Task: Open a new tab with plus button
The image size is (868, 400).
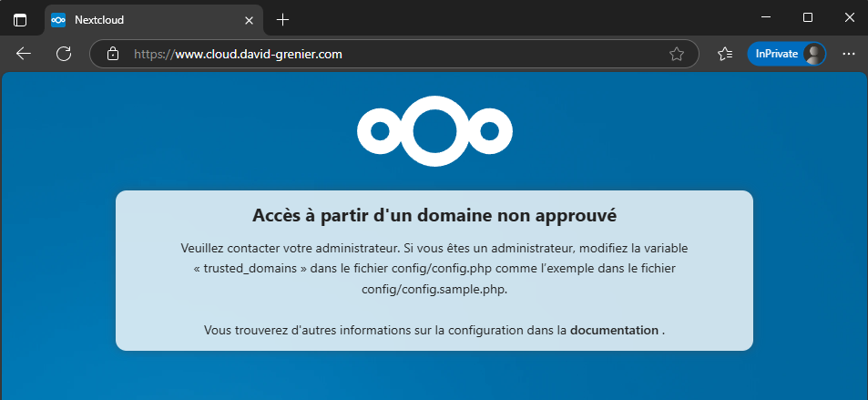Action: [282, 19]
